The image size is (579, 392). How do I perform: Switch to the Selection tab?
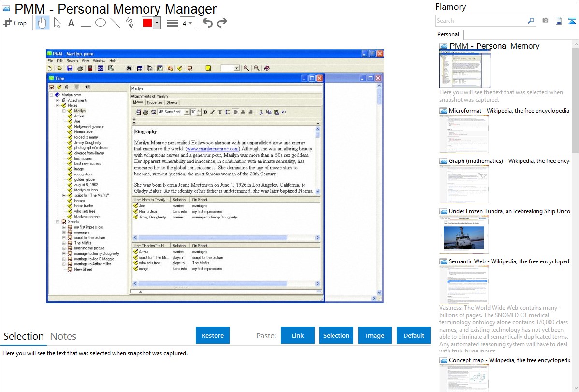24,336
